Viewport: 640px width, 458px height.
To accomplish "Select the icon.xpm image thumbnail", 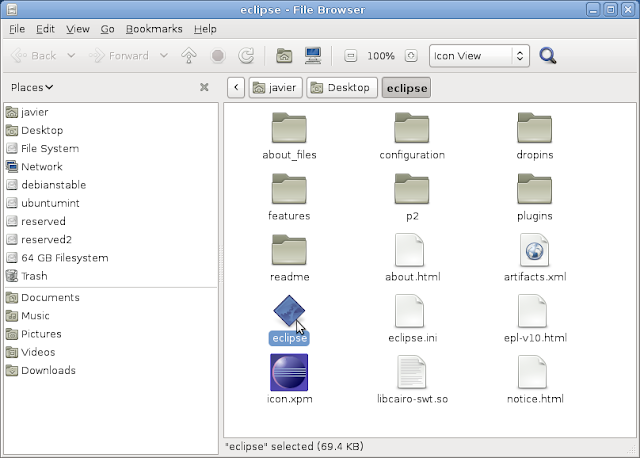I will coord(289,372).
